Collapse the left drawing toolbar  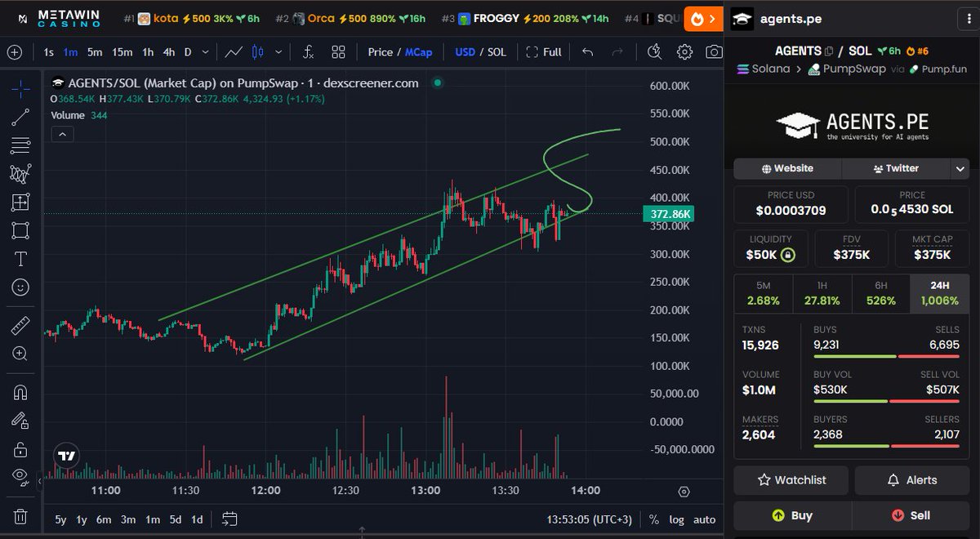point(40,483)
